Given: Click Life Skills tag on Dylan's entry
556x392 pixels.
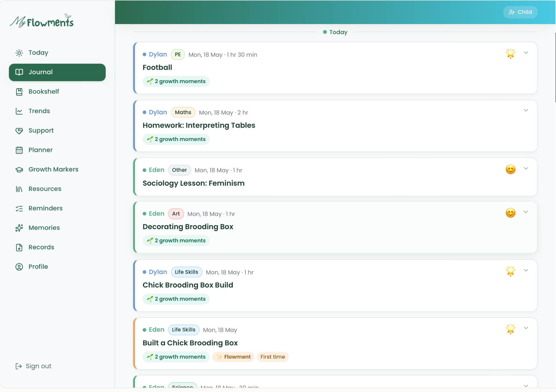Looking at the screenshot, I should 186,272.
